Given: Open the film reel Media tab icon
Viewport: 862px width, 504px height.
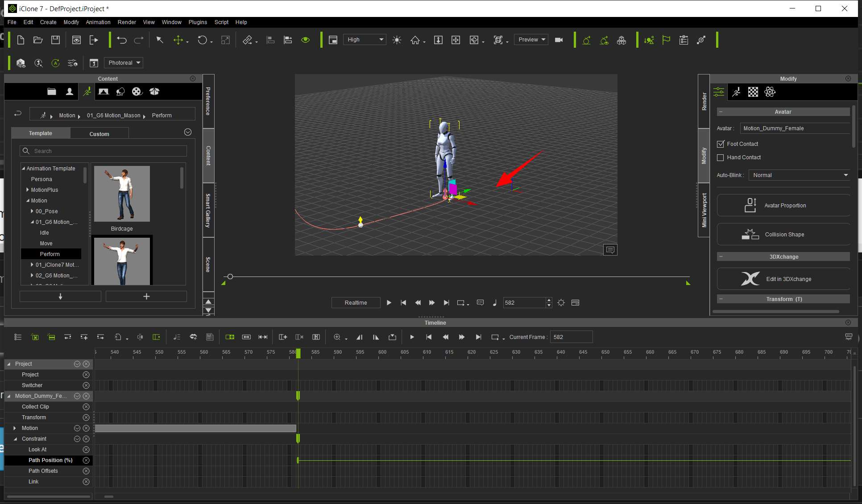Looking at the screenshot, I should [x=137, y=91].
